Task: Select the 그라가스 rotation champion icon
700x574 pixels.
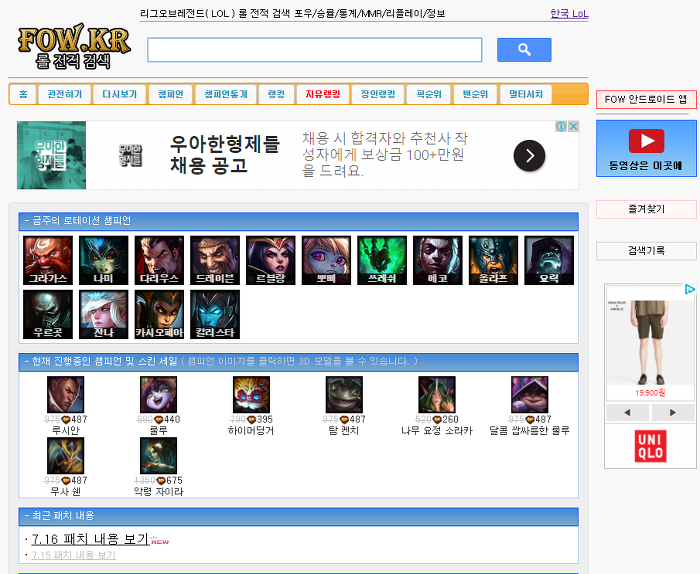Action: point(48,260)
